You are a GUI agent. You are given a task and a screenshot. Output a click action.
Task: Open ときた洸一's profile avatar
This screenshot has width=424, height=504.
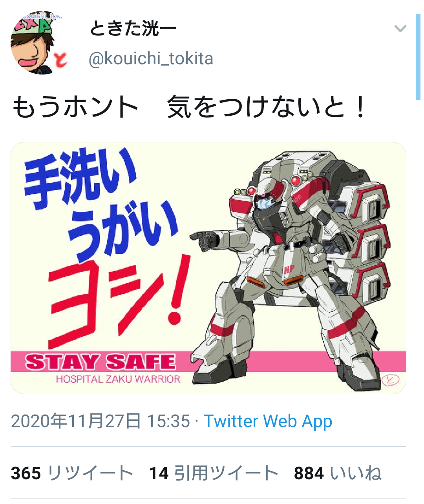40,42
